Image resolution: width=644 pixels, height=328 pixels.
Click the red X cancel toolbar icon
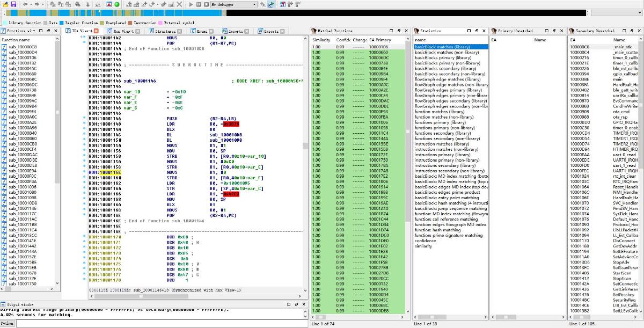coord(180,4)
